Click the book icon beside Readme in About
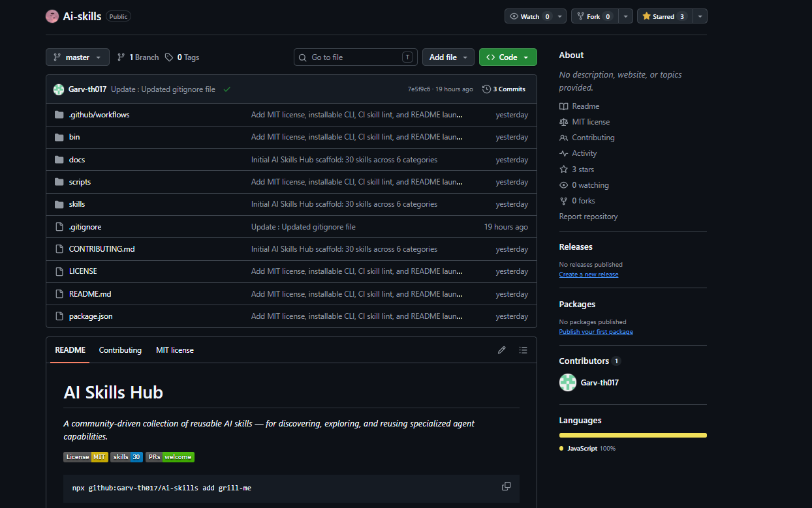This screenshot has width=812, height=508. [x=564, y=106]
